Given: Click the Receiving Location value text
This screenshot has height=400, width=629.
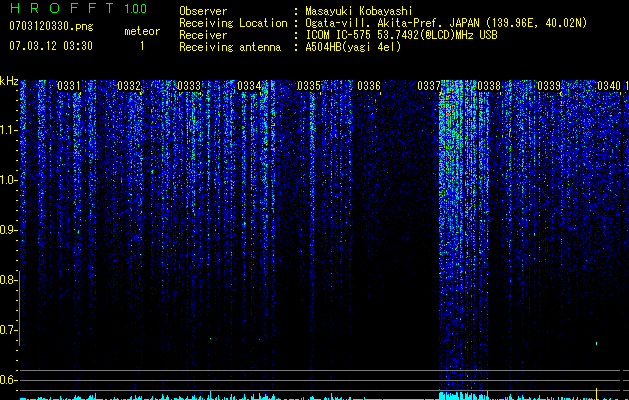Looking at the screenshot, I should click(x=446, y=23).
